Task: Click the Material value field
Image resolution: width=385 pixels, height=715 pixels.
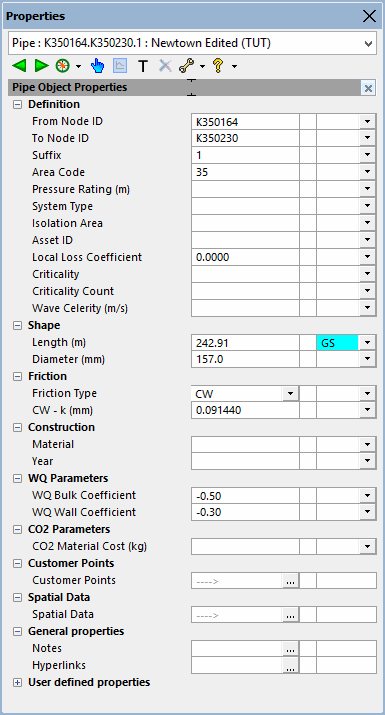Action: click(245, 445)
